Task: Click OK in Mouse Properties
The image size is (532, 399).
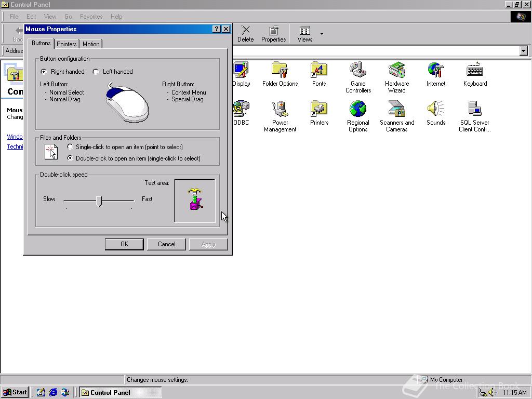Action: click(124, 244)
